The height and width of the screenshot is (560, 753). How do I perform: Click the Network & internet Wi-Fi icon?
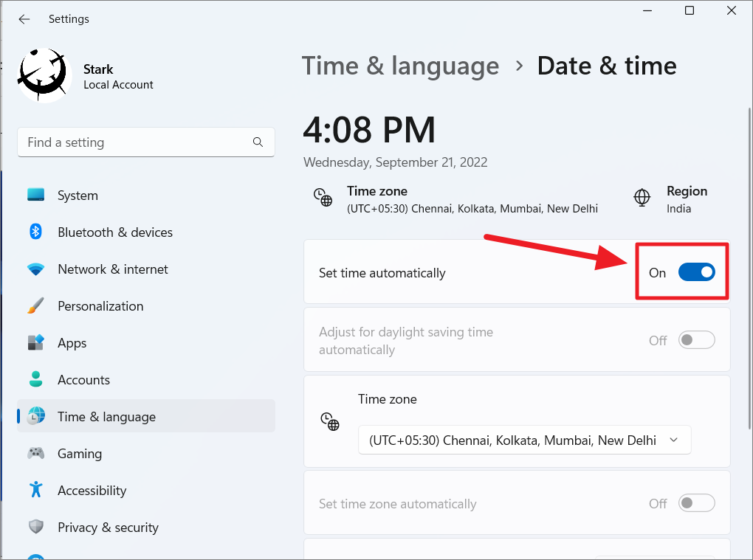[x=35, y=269]
